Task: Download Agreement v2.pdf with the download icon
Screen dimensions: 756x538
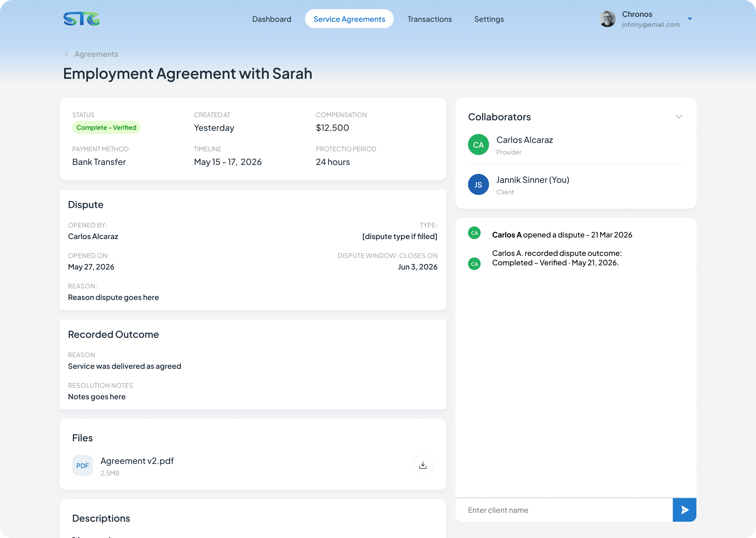Action: pos(423,465)
